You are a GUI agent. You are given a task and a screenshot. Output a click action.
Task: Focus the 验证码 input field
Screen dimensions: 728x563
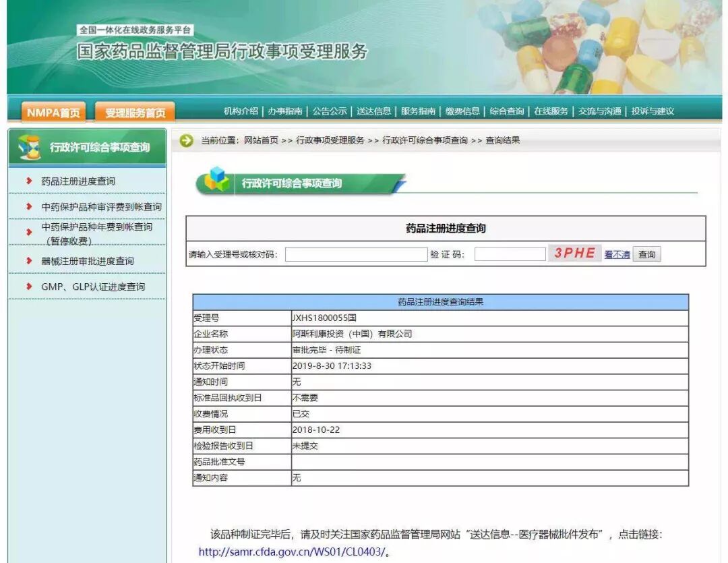(510, 254)
